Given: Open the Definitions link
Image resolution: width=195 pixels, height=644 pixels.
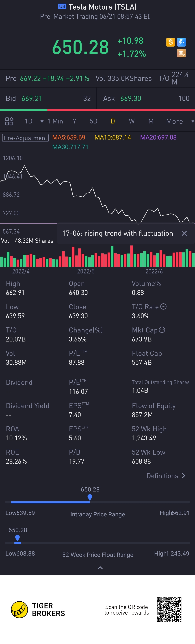Looking at the screenshot, I should click(166, 476).
